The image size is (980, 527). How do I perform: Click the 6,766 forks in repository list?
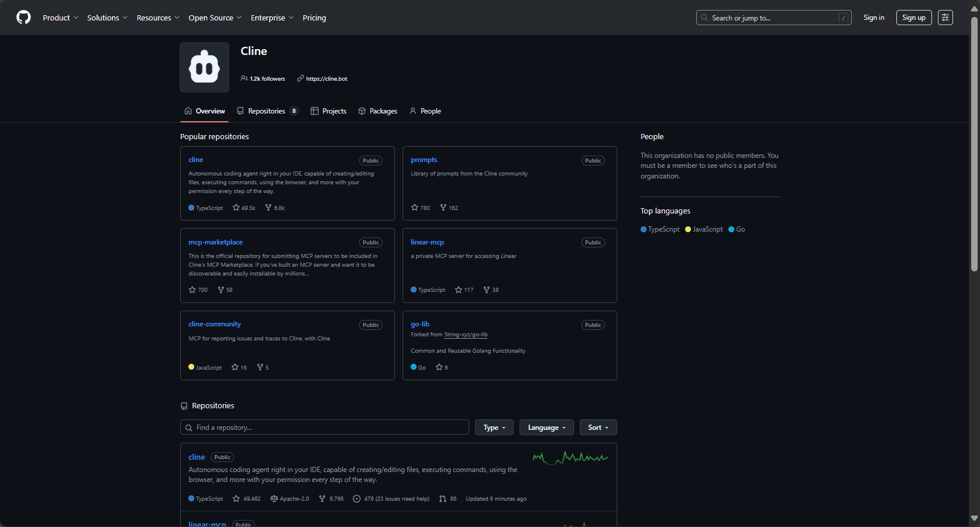(331, 499)
